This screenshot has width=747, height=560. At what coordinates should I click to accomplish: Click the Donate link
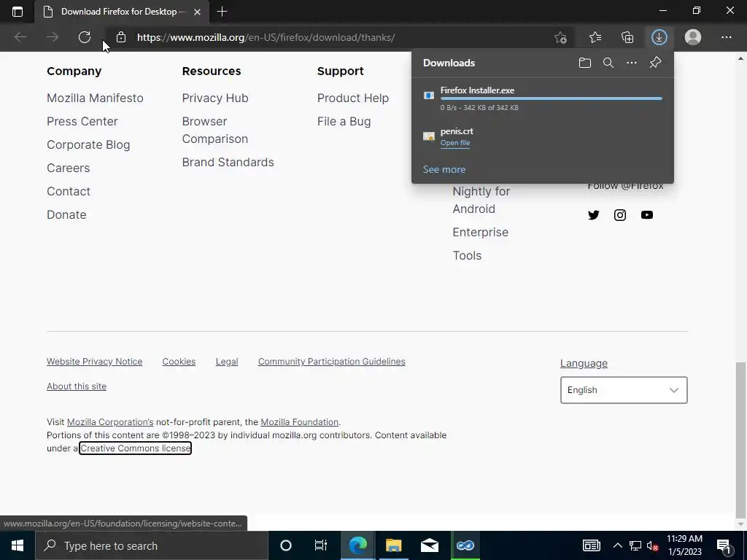[x=66, y=215]
